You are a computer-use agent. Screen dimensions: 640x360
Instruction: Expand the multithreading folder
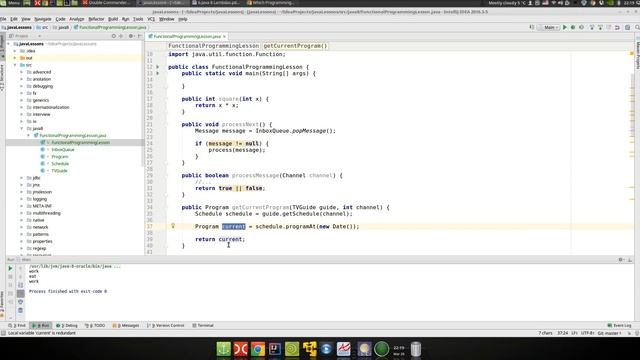coord(22,213)
